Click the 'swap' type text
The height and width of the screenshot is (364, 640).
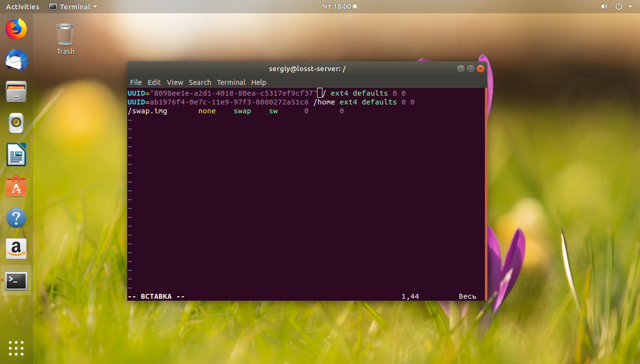point(242,111)
